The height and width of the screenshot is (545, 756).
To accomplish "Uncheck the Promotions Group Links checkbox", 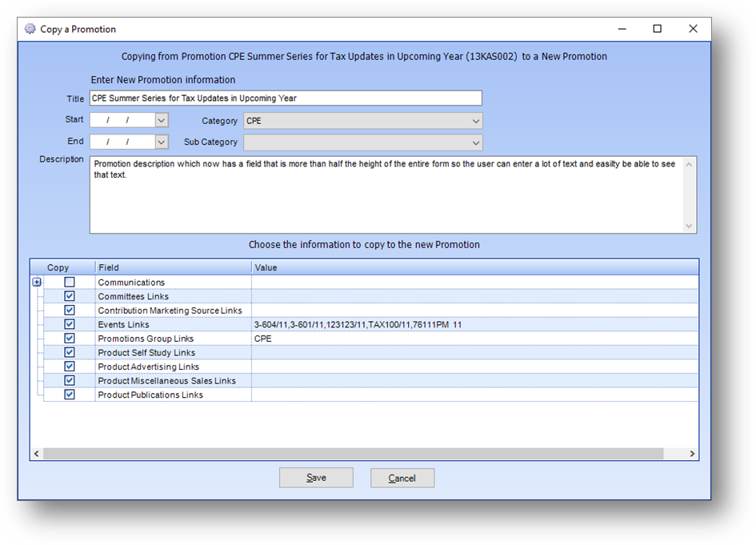I will (x=70, y=338).
